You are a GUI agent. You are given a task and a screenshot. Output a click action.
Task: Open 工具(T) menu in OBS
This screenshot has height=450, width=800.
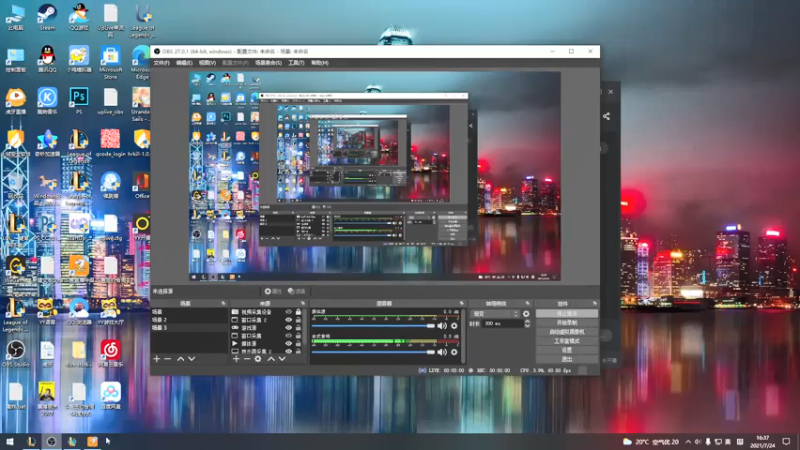coord(296,63)
